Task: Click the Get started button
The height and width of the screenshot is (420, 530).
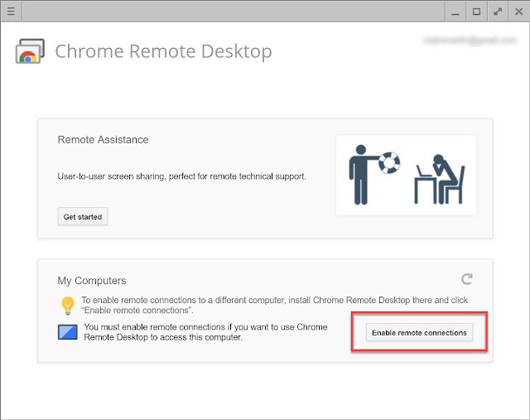Action: click(x=83, y=216)
